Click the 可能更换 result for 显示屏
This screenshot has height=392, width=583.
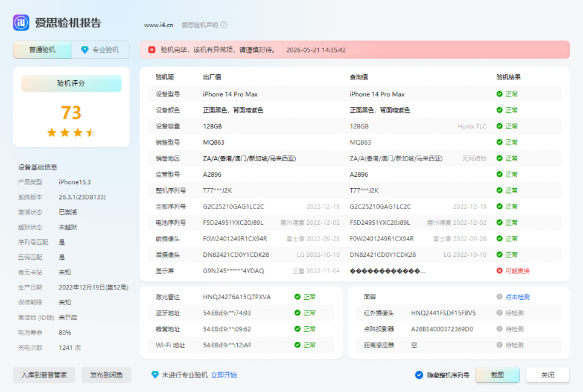[x=518, y=271]
